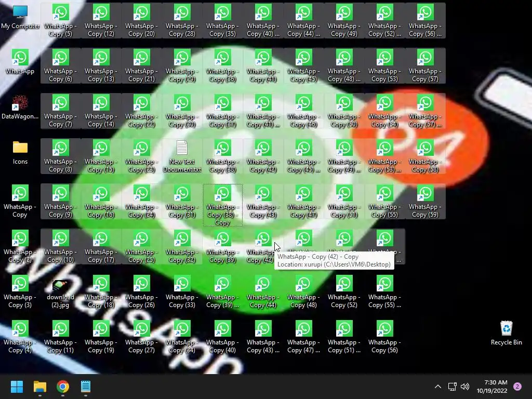Select WhatsApp - Copy (23) shortcut
This screenshot has height=399, width=532.
point(141,156)
